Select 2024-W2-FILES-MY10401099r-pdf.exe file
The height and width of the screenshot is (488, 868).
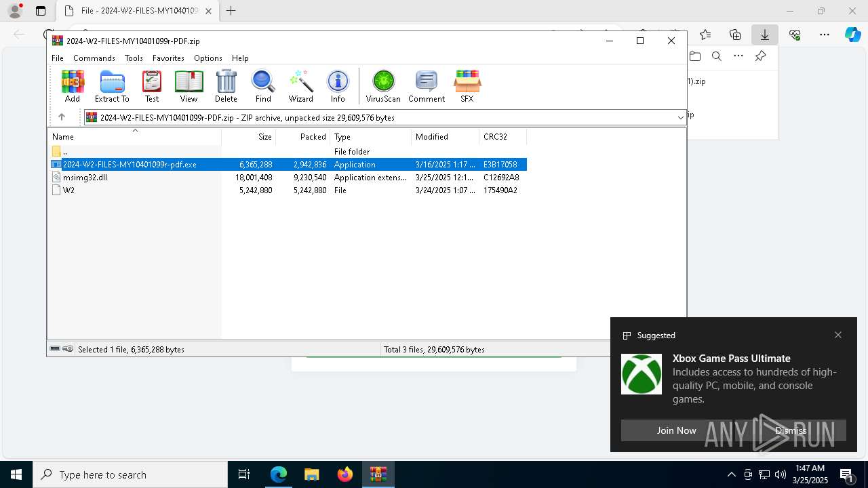tap(287, 165)
